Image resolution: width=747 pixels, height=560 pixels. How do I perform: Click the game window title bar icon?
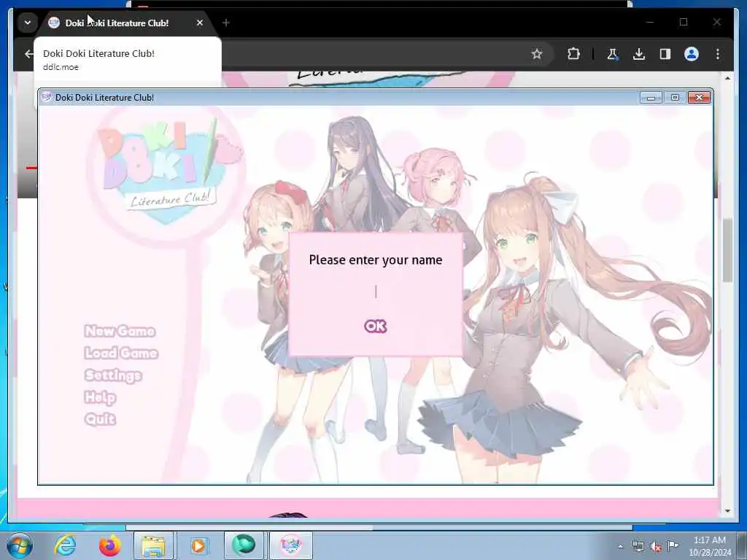point(46,97)
